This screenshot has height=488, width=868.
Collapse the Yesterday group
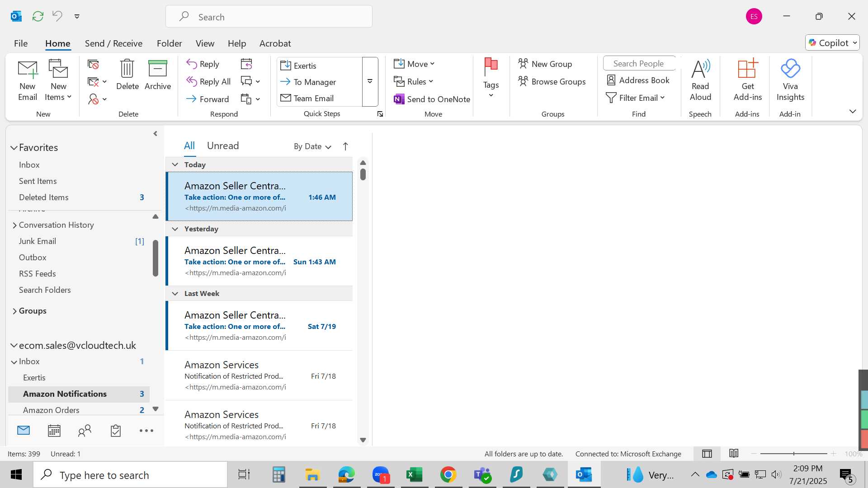(175, 229)
